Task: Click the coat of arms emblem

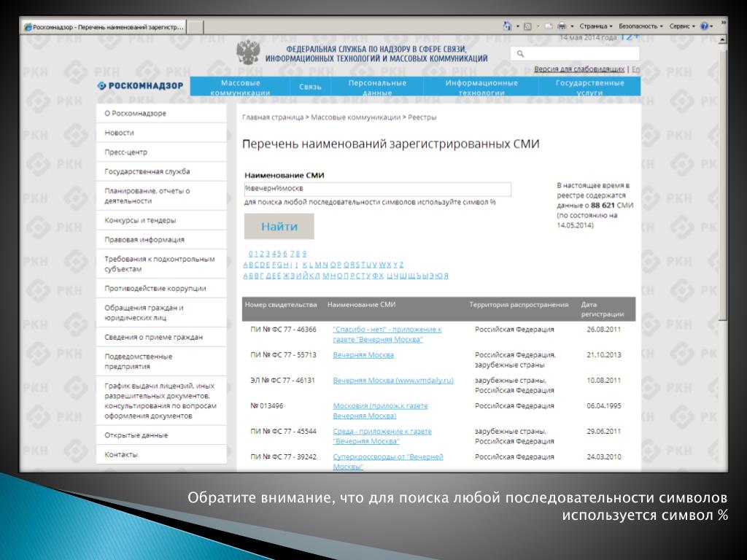Action: tap(248, 52)
